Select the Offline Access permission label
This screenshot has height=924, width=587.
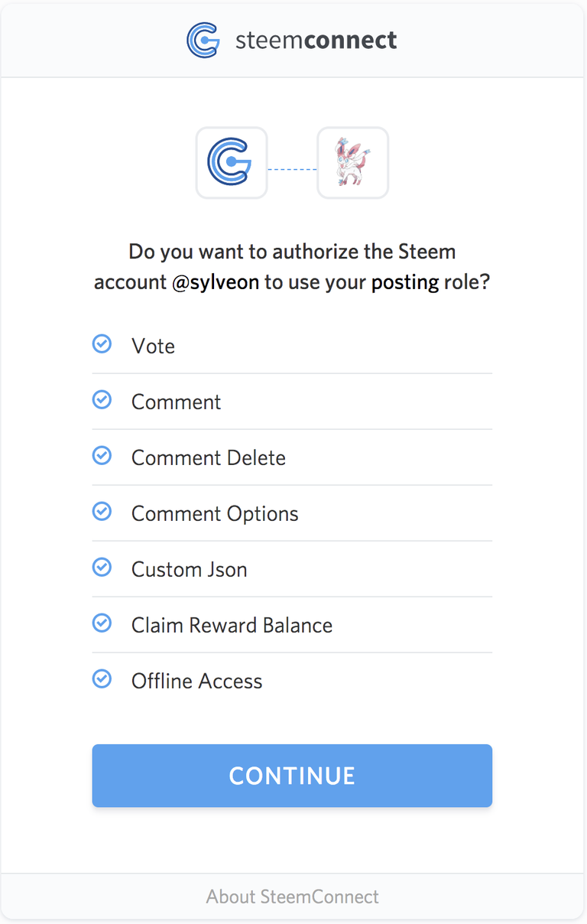coord(196,681)
